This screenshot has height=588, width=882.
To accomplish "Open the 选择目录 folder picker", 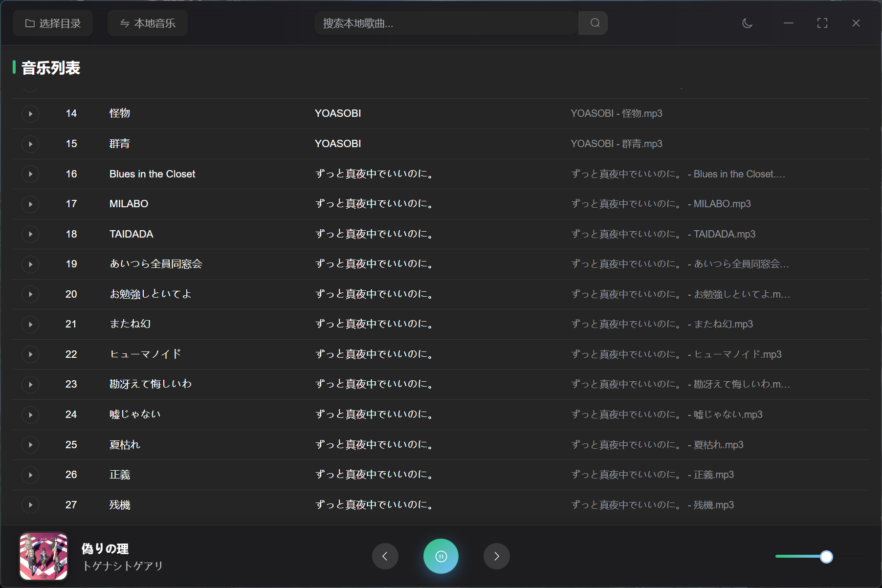I will pyautogui.click(x=53, y=23).
